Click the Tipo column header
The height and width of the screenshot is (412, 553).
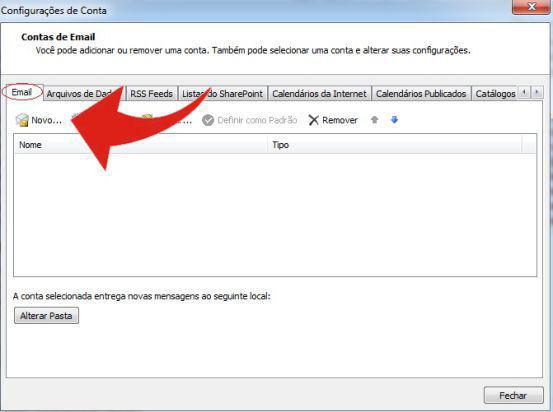tap(395, 145)
